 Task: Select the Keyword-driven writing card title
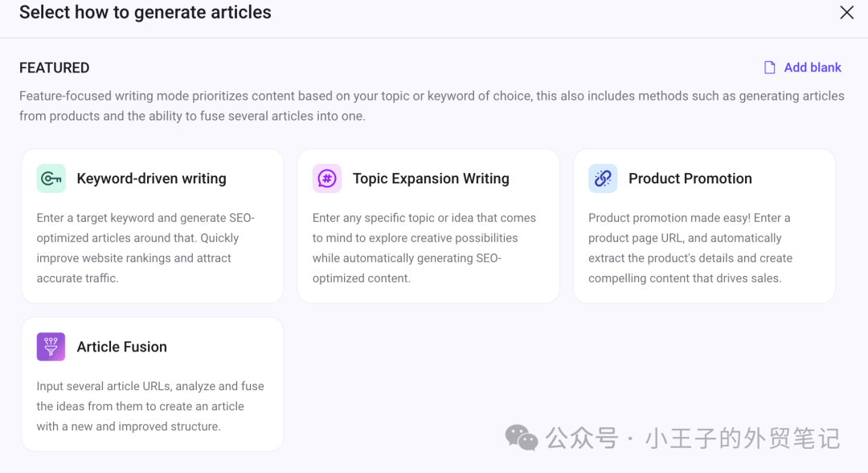[151, 179]
